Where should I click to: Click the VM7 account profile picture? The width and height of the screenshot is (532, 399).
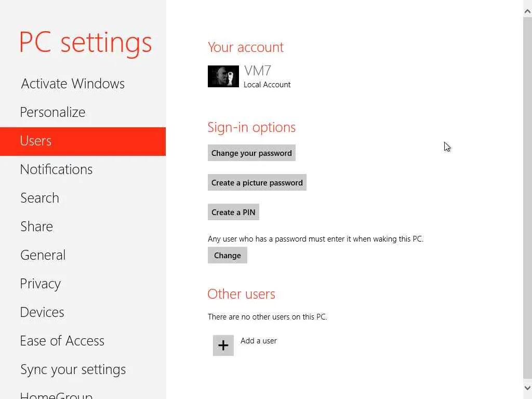[223, 76]
